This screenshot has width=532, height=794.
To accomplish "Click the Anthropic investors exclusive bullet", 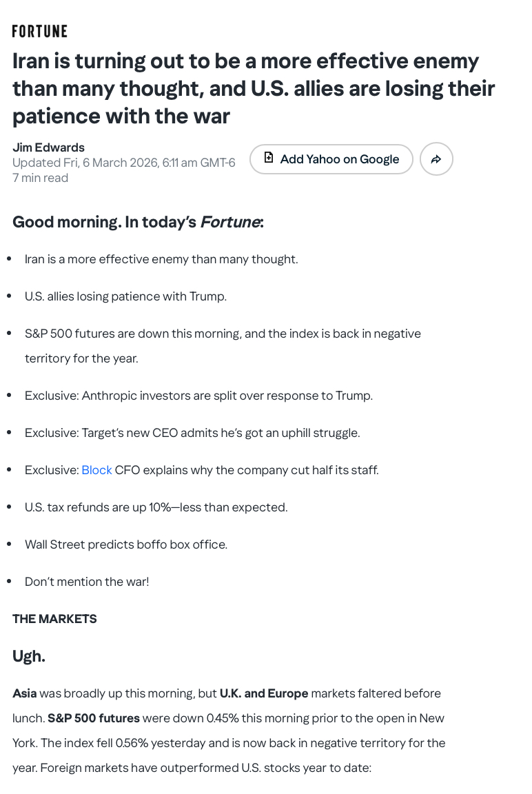I will (198, 396).
